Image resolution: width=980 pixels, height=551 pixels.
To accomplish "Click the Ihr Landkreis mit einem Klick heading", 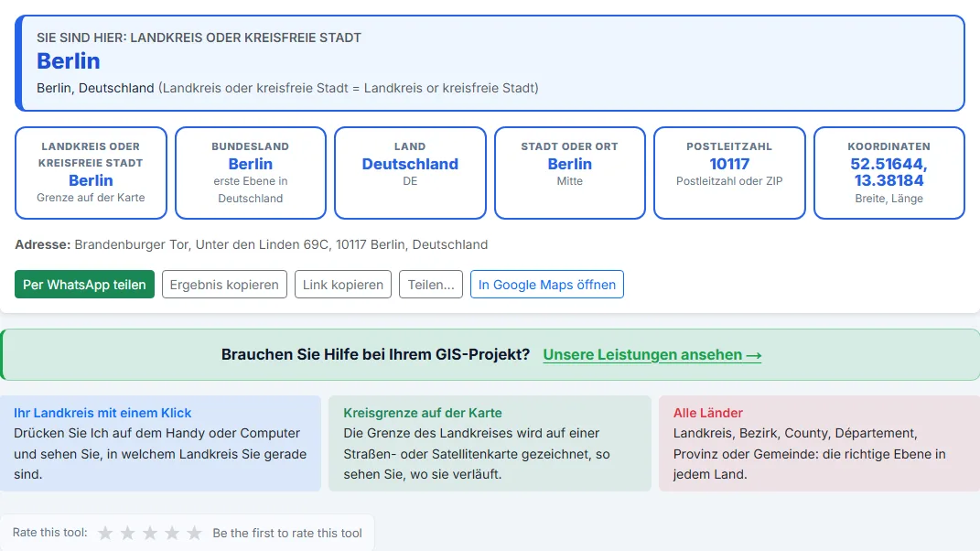I will pos(102,413).
